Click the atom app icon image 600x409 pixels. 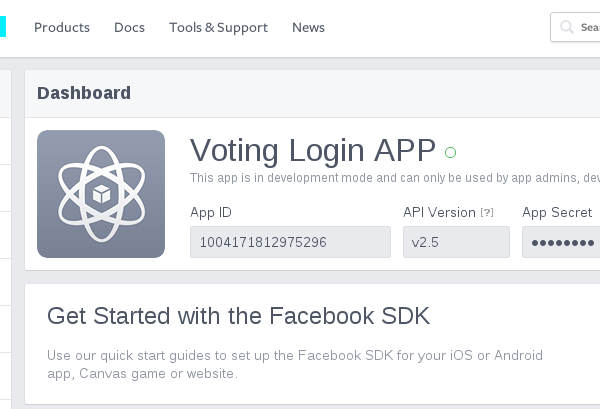tap(101, 194)
